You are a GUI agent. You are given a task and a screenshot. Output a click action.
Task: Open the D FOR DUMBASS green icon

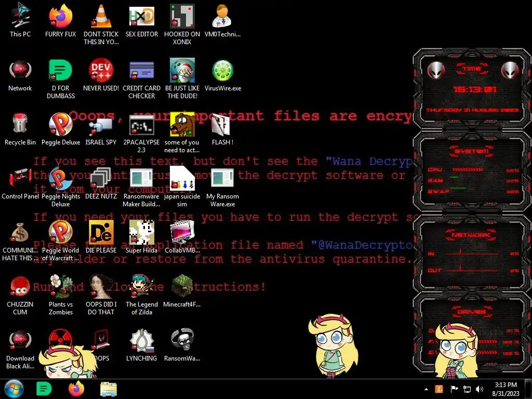click(x=61, y=79)
